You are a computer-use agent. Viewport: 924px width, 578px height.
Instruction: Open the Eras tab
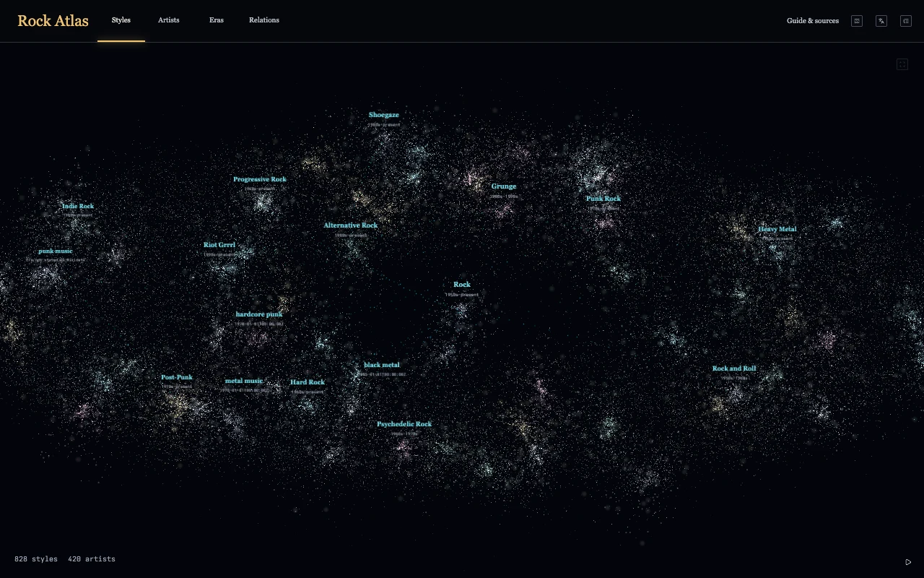(217, 20)
